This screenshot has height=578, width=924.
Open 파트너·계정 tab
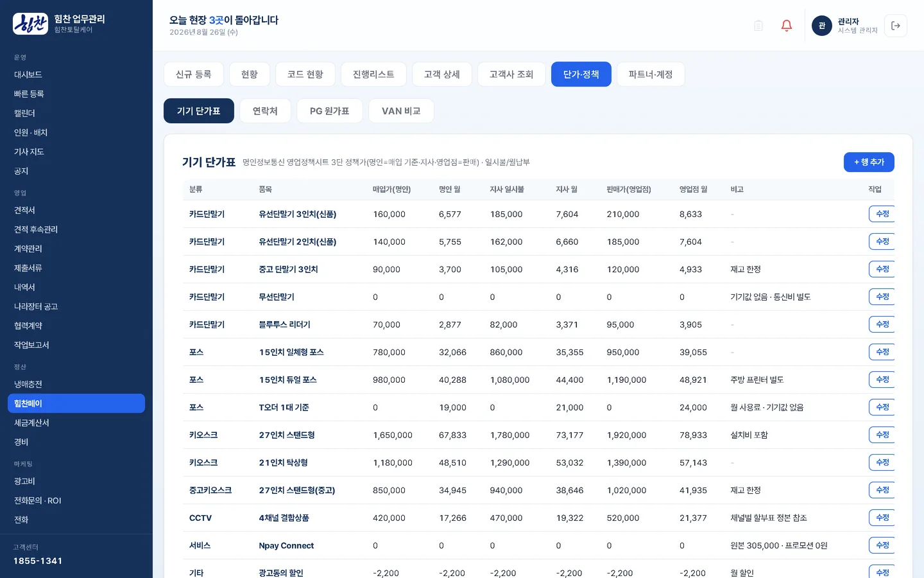[651, 74]
